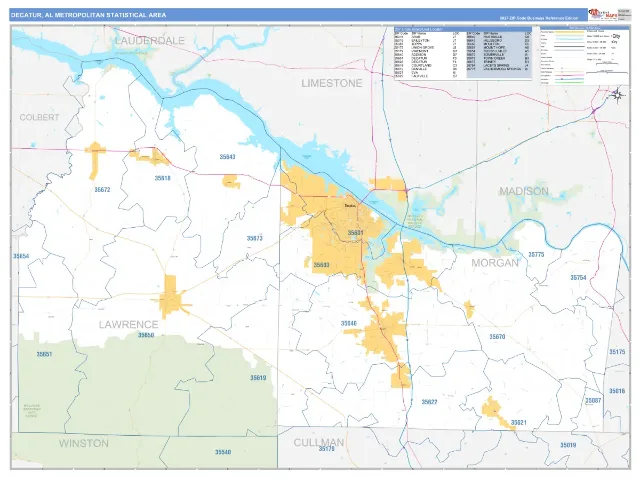This screenshot has height=480, width=640.
Task: Click ZIP code label 35087
Action: coord(593,401)
